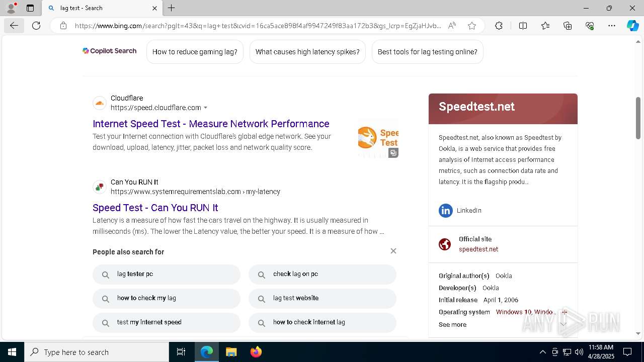The height and width of the screenshot is (362, 644).
Task: Close the 'lag test - Search' tab
Action: pos(154,8)
